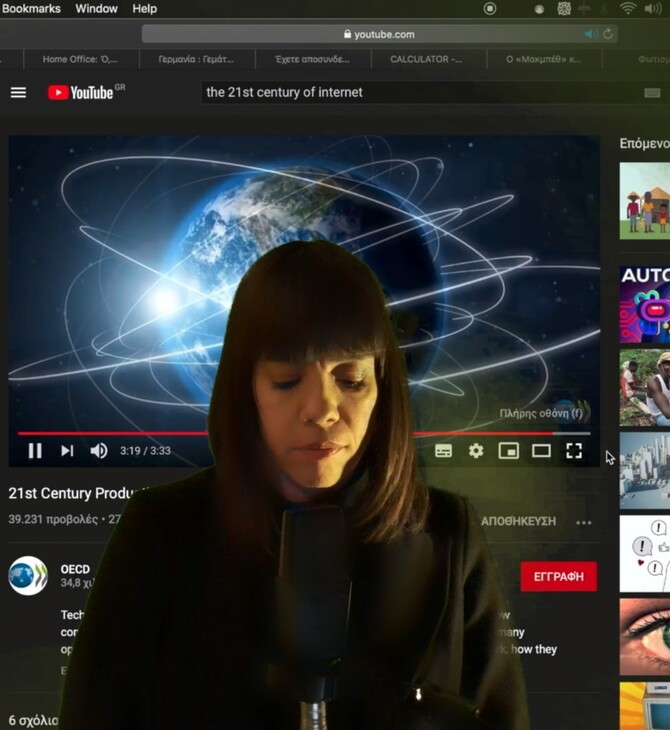Viewport: 670px width, 730px height.
Task: Enter full screen mode
Action: (574, 451)
